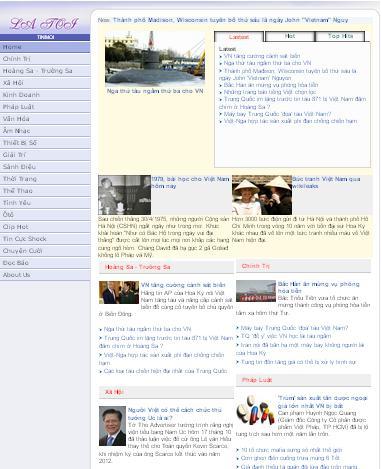Click the conical hats photo thumbnail

click(x=262, y=195)
